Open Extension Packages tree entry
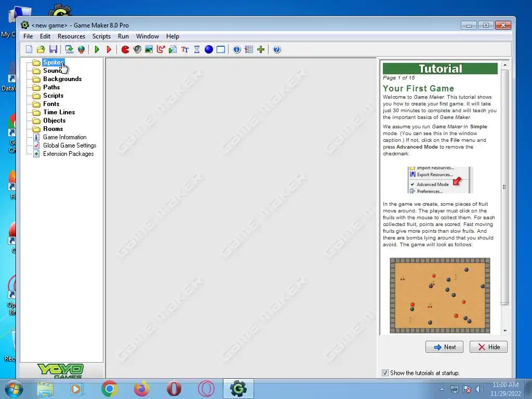532x399 pixels. coord(68,154)
